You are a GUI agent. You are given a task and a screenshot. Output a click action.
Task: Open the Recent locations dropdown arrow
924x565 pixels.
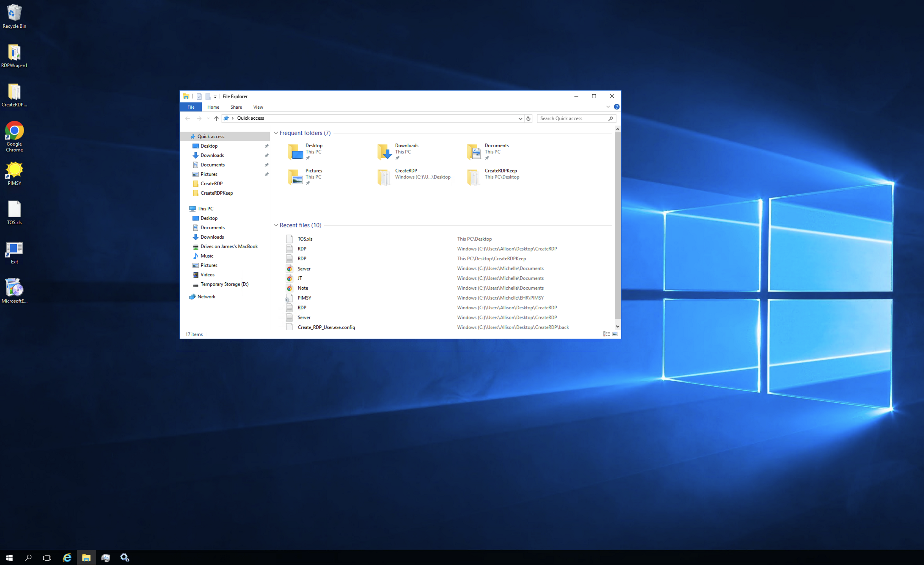pos(208,118)
